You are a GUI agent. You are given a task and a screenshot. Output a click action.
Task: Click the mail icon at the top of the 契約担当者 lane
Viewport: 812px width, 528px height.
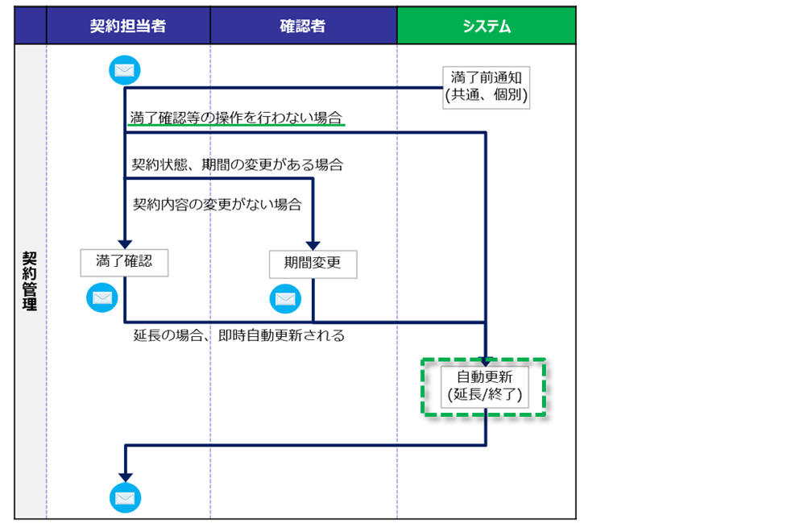click(124, 70)
